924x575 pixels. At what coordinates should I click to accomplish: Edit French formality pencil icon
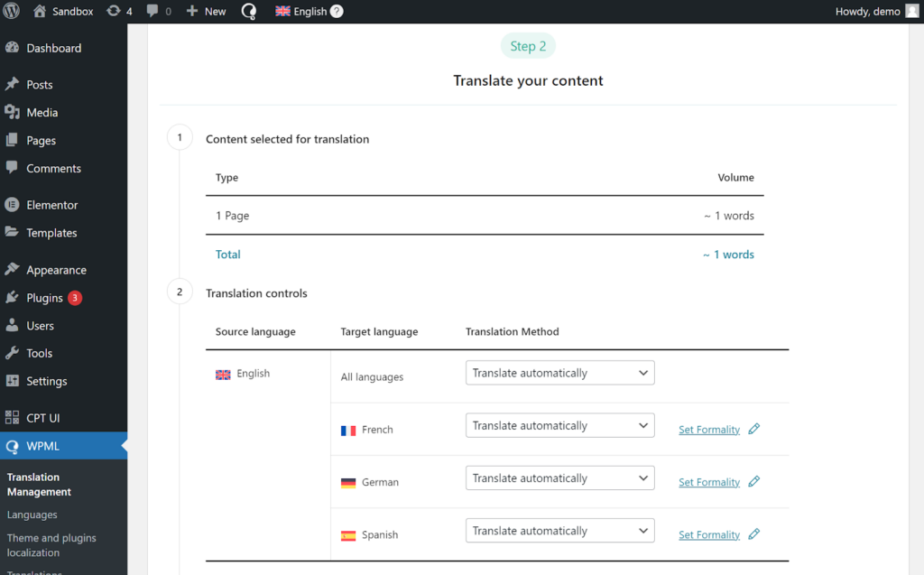point(754,429)
